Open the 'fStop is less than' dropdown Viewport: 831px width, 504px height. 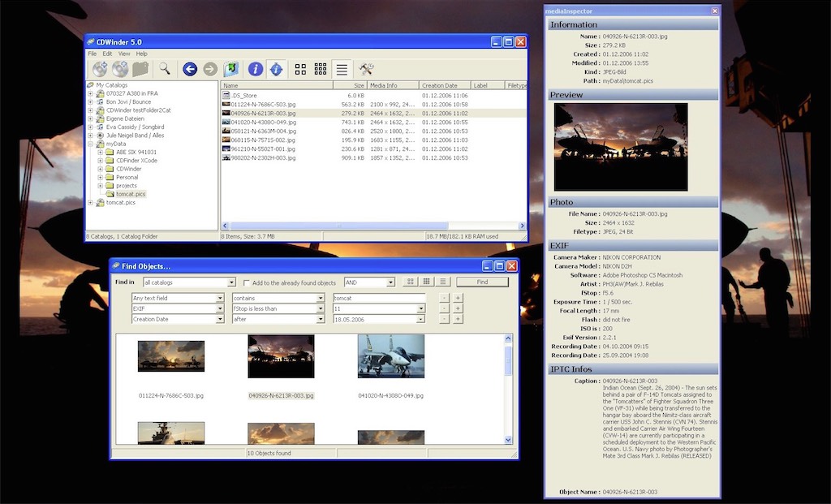pyautogui.click(x=276, y=308)
